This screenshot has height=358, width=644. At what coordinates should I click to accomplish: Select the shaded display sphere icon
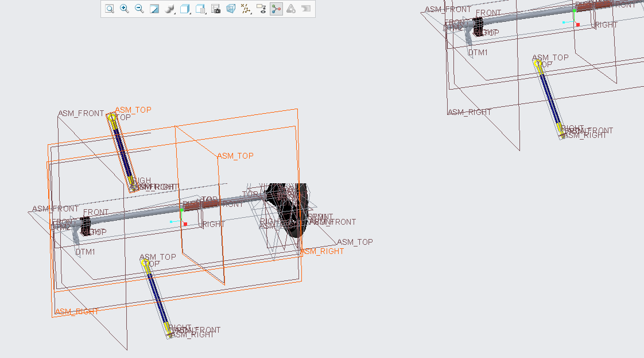(x=169, y=9)
